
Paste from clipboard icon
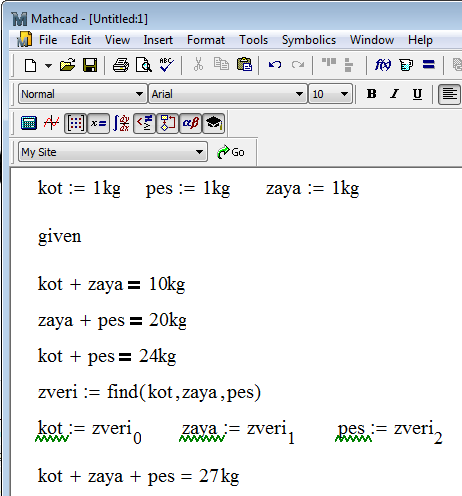point(244,64)
